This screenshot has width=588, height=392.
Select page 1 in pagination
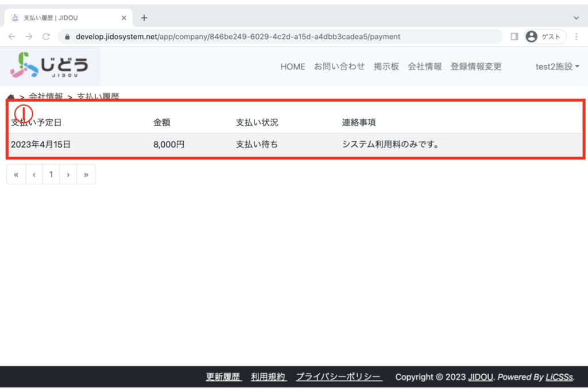pos(51,174)
